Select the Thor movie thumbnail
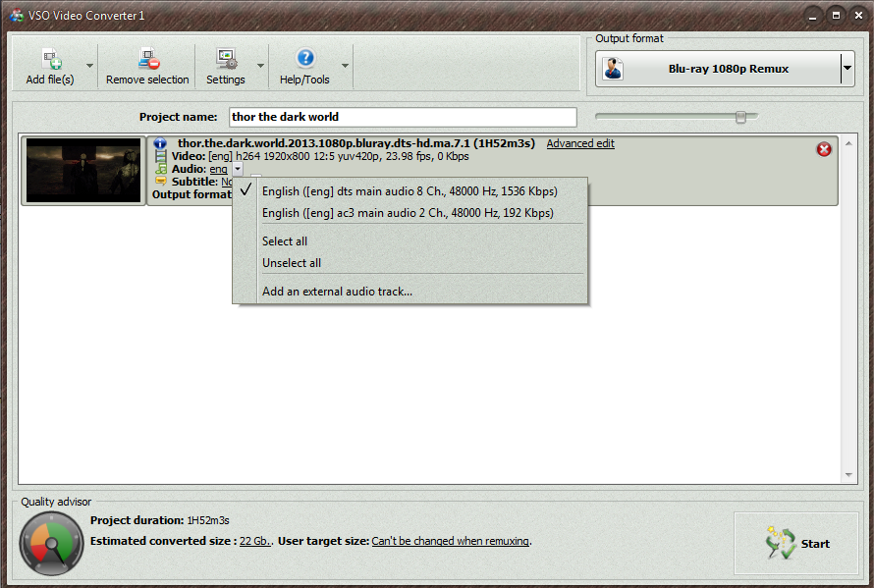This screenshot has width=874, height=588. coord(83,171)
